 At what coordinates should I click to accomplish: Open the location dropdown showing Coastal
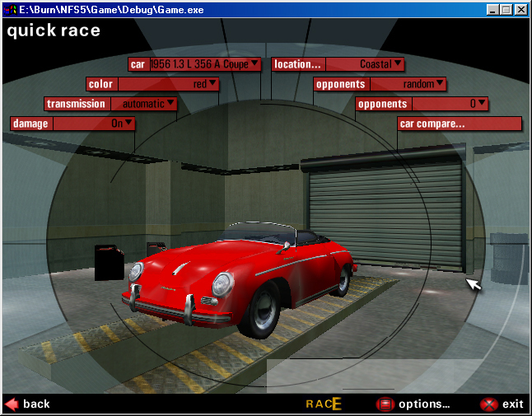click(x=365, y=64)
